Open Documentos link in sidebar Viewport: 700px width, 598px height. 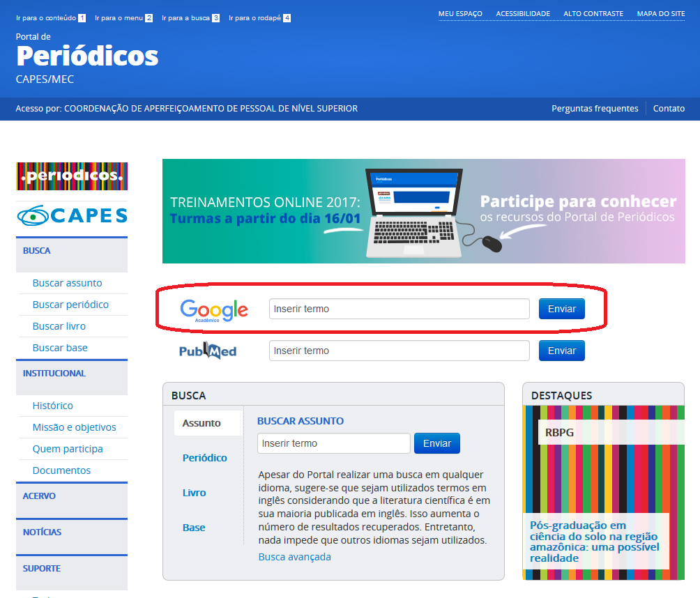click(61, 470)
